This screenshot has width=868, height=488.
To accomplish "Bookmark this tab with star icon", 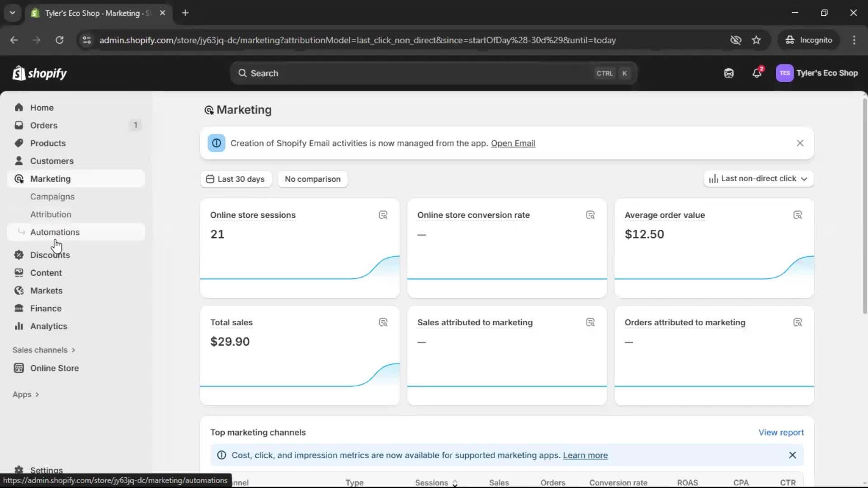I will click(756, 40).
